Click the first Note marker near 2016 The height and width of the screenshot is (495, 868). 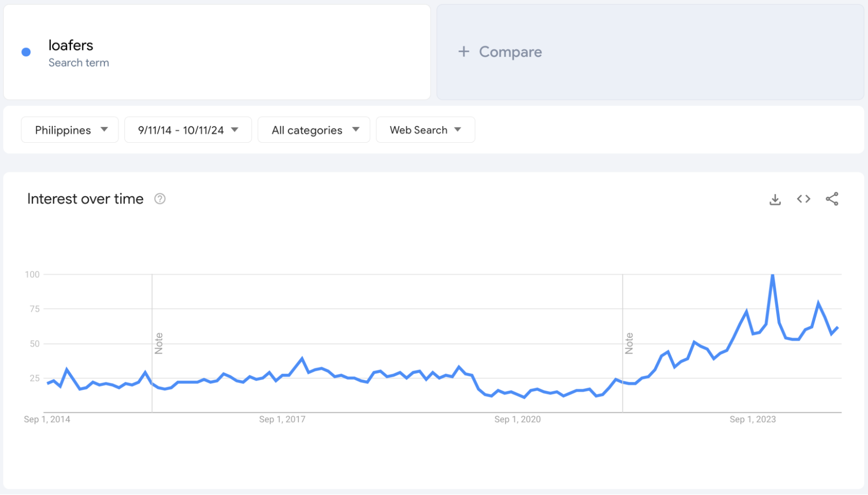(158, 343)
